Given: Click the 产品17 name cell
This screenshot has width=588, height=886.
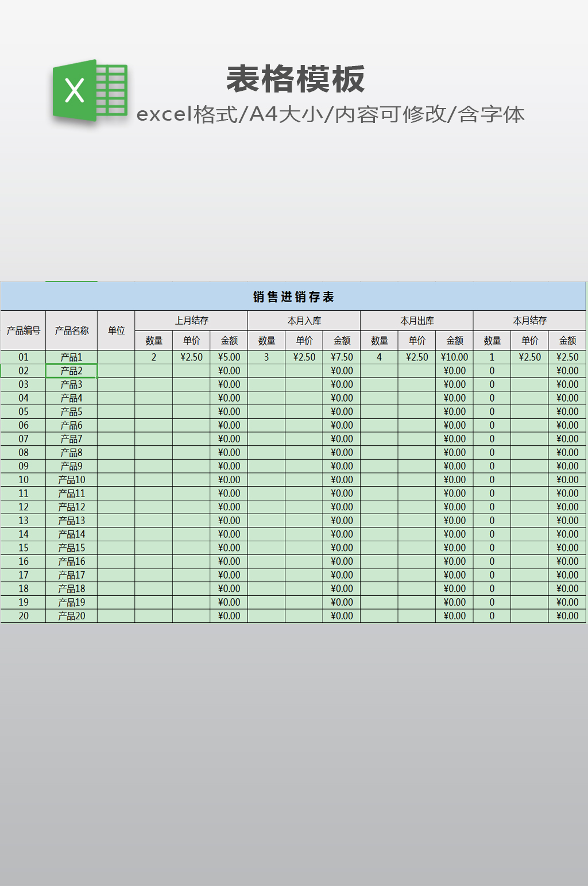Looking at the screenshot, I should [72, 575].
